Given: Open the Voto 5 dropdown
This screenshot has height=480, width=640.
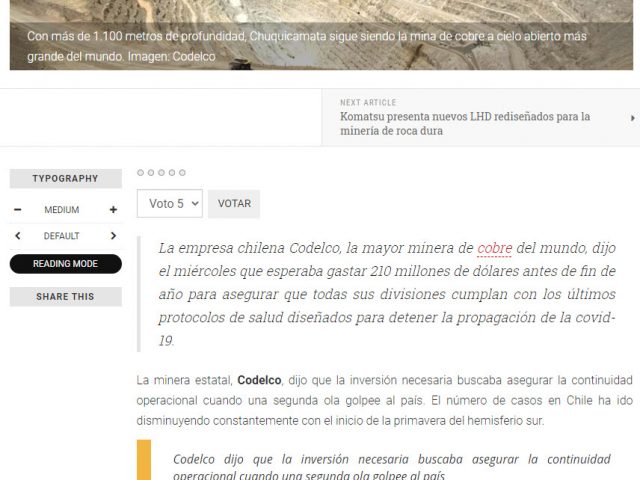Looking at the screenshot, I should pyautogui.click(x=170, y=203).
